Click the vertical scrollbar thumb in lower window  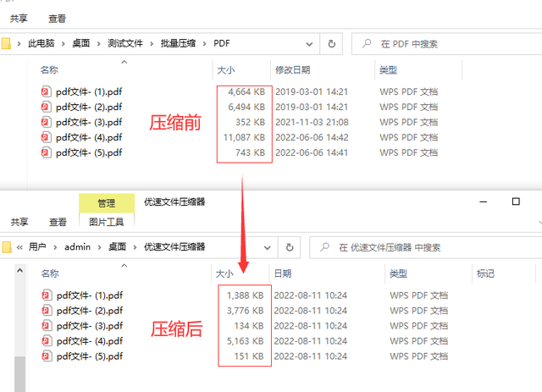(20, 374)
